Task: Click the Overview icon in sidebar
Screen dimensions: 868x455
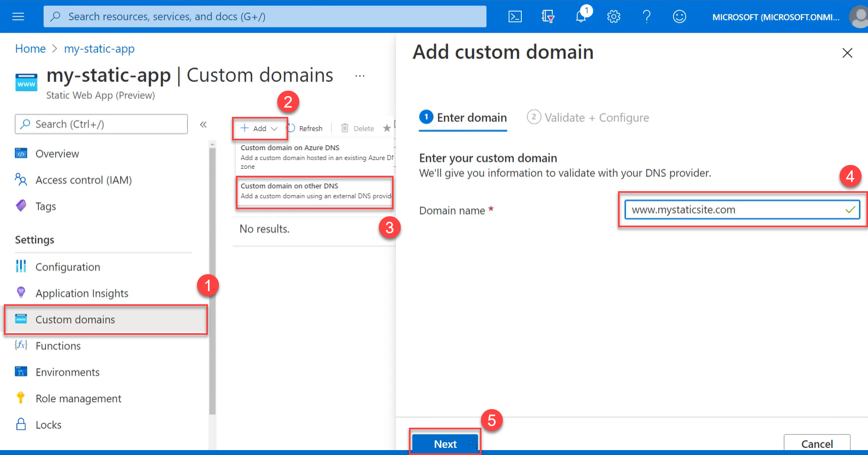Action: pos(21,153)
